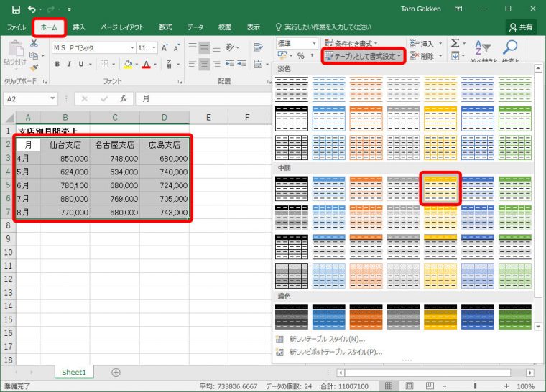Decrease font size with the small A

tap(177, 47)
